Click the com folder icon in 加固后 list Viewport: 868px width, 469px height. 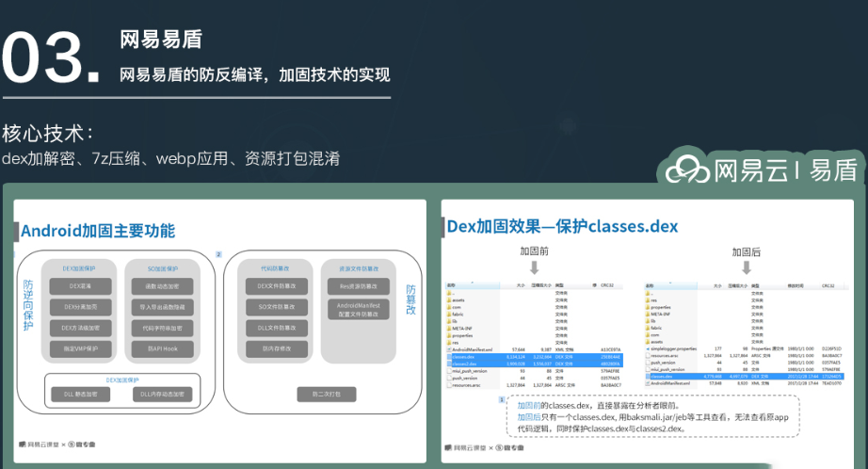648,335
